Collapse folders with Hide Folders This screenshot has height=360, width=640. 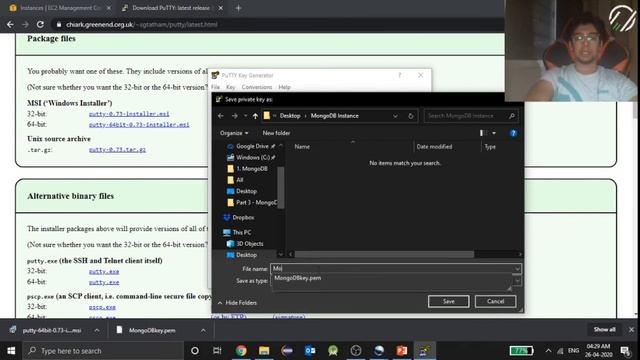237,303
